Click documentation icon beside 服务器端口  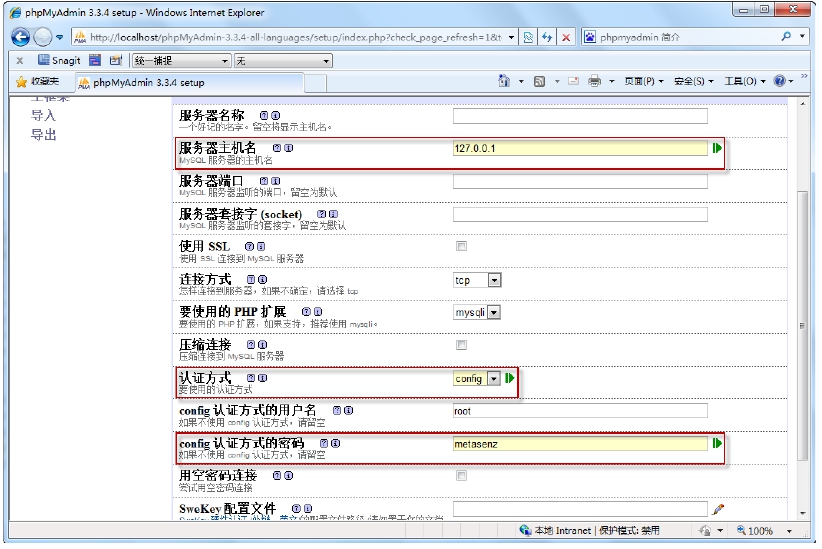click(x=264, y=181)
